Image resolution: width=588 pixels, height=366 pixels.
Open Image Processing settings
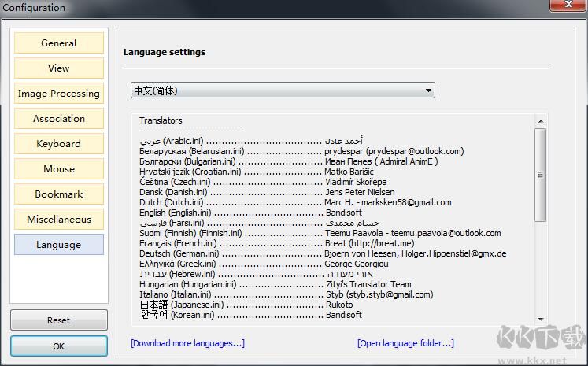click(59, 94)
